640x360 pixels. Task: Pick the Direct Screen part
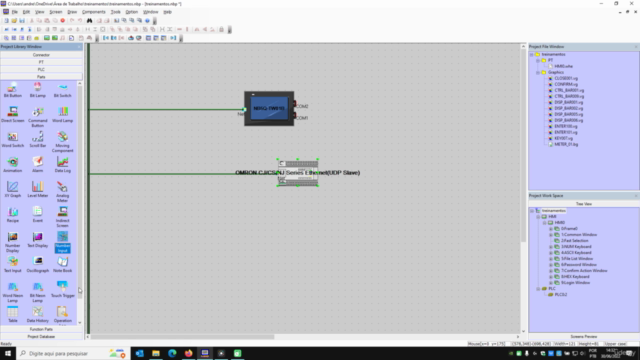point(13,115)
